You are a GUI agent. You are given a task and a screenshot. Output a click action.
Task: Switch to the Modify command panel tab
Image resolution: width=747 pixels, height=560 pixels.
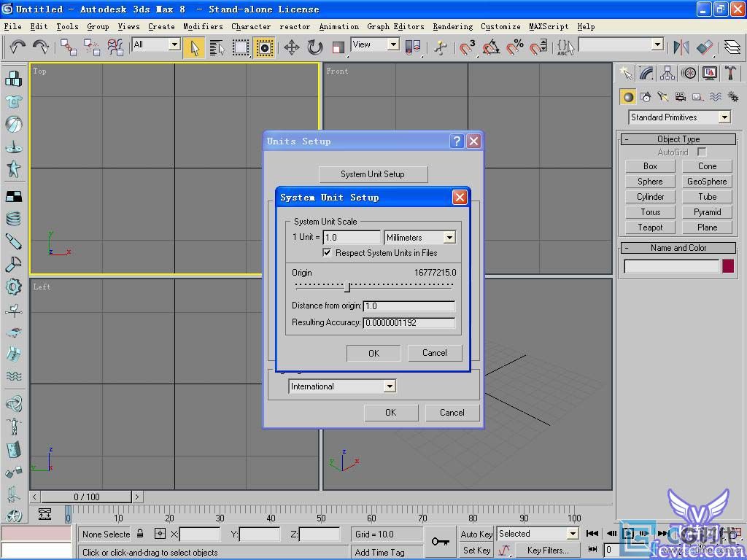pos(646,73)
